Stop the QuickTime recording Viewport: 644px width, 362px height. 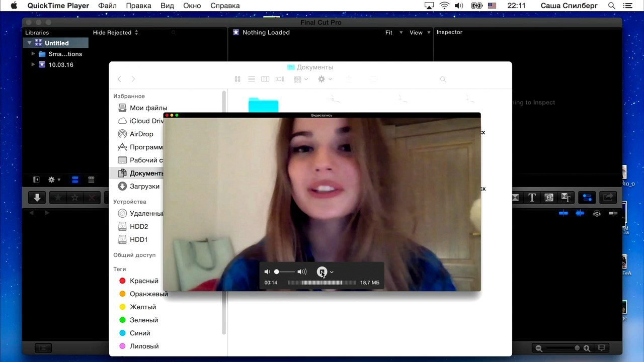pyautogui.click(x=321, y=272)
